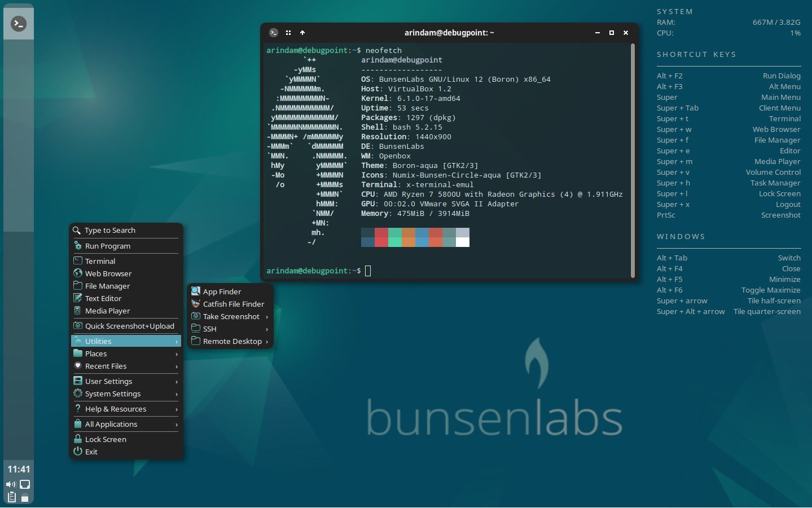The width and height of the screenshot is (812, 508).
Task: Click the terminal title 'arindam@debugpoint: ~'
Action: coord(449,33)
